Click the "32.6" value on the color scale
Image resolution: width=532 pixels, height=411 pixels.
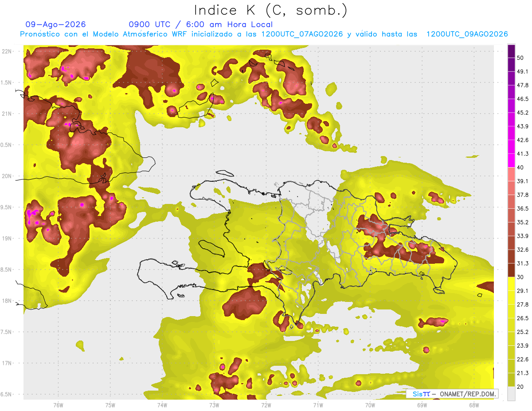(x=523, y=250)
